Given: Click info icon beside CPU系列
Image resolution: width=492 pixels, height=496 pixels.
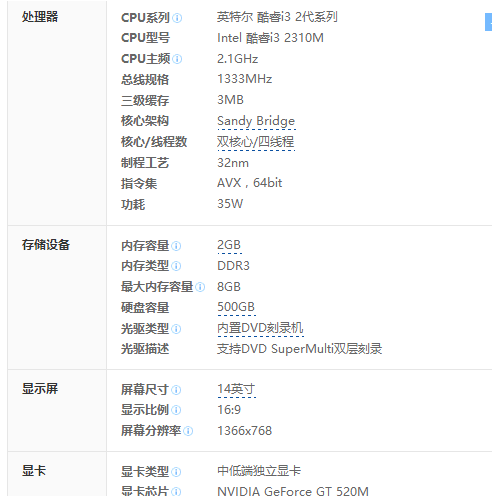Looking at the screenshot, I should 177,18.
